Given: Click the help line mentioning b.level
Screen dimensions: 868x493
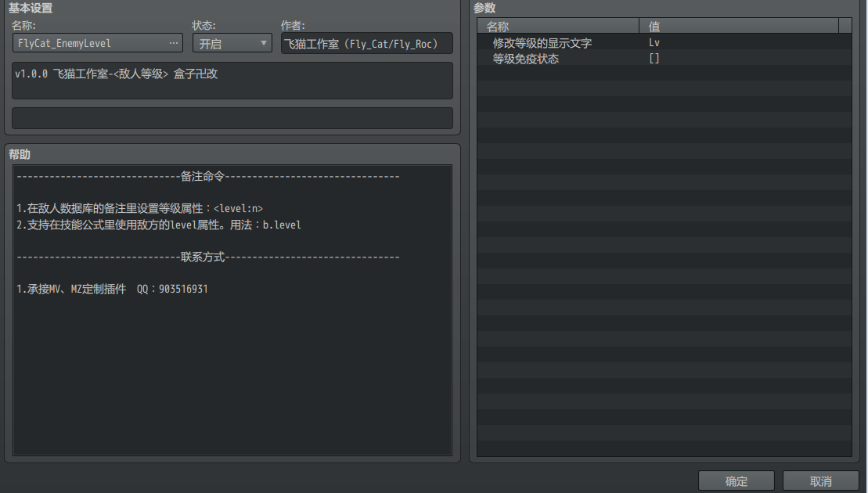Looking at the screenshot, I should pos(159,225).
